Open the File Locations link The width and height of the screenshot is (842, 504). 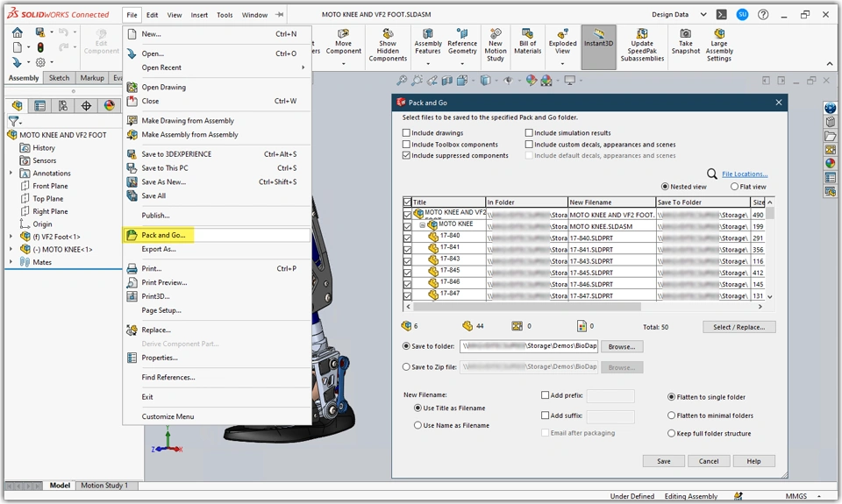pyautogui.click(x=744, y=174)
